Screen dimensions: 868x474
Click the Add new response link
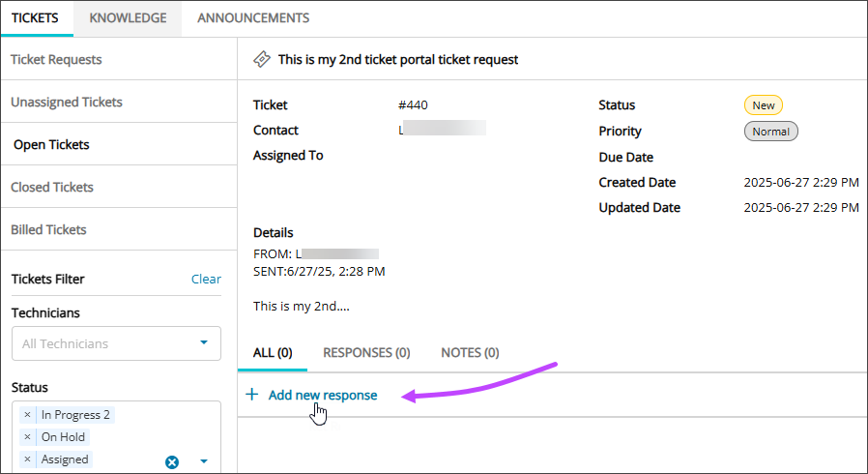click(323, 395)
